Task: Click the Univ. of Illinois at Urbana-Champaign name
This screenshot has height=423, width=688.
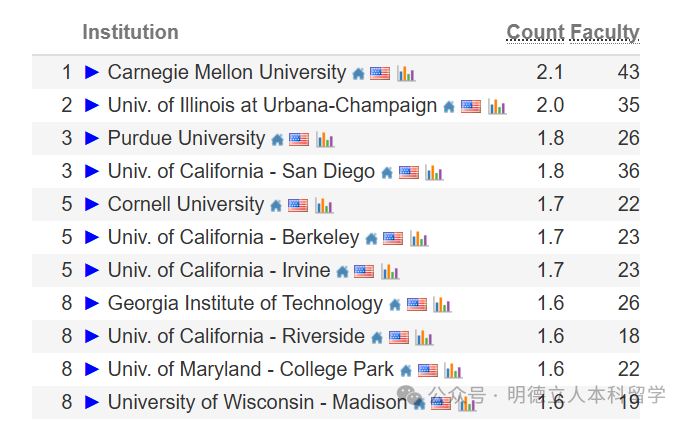Action: [272, 105]
